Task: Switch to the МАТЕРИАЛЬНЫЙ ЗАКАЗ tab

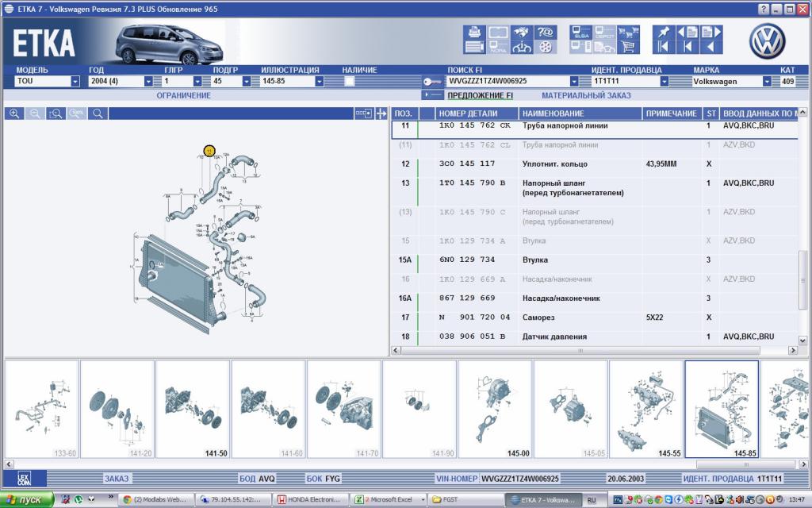Action: click(586, 95)
